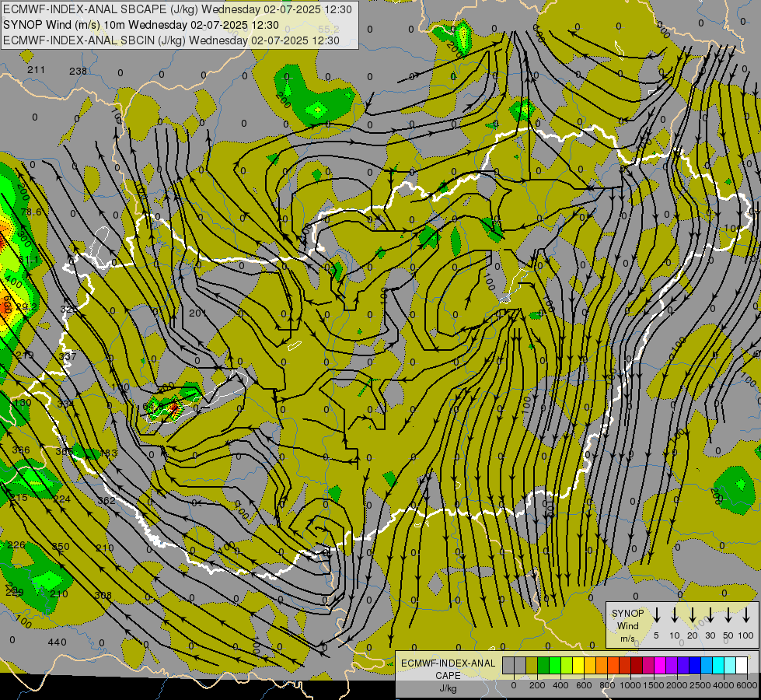The height and width of the screenshot is (700, 761).
Task: Click the station value '324' on the map
Action: coord(68,309)
